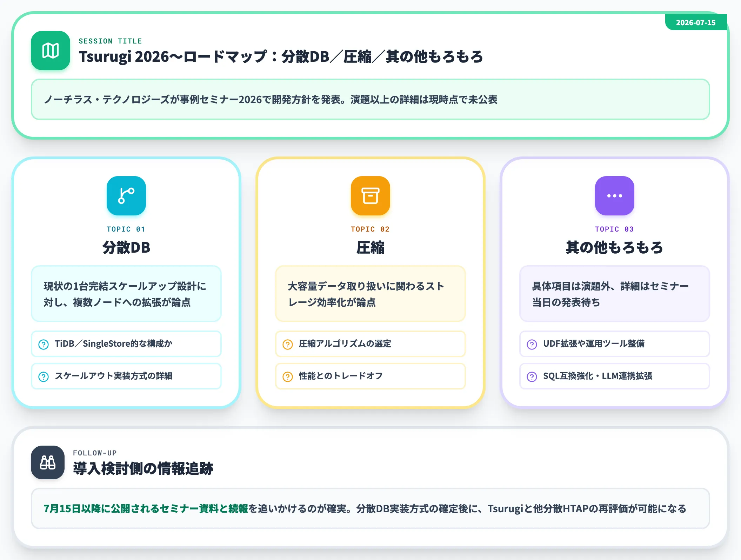The height and width of the screenshot is (560, 741).
Task: Click question mark icon beside スケールアウト実装方式の詳細
Action: coord(44,376)
